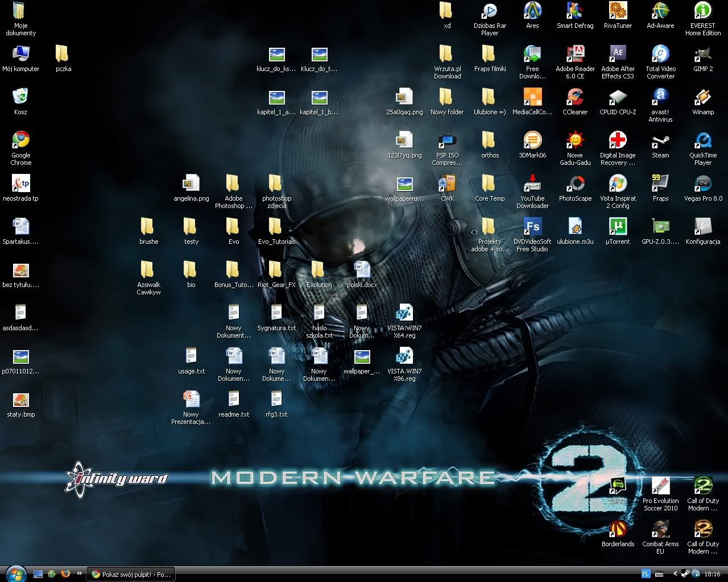Select Core Temp folder
Screen dimensions: 728x582
pos(490,188)
